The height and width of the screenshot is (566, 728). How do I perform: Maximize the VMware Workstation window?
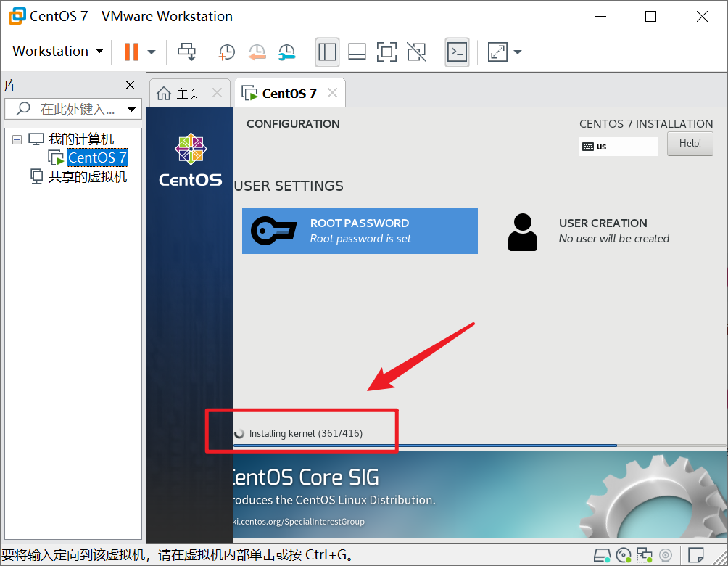point(651,16)
